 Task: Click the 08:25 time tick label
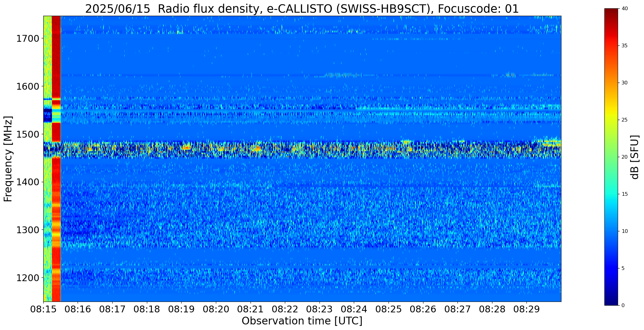pyautogui.click(x=389, y=309)
